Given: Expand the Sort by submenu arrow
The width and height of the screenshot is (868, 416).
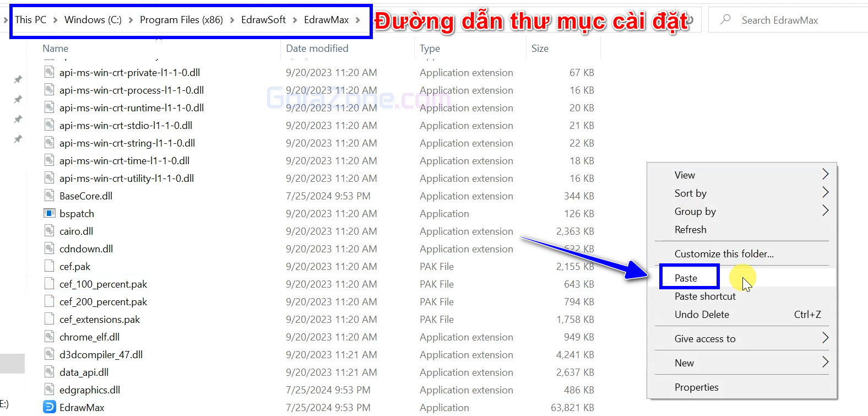Looking at the screenshot, I should point(824,193).
